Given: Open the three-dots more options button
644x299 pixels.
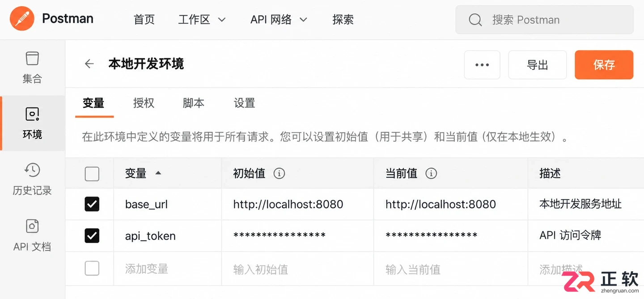Looking at the screenshot, I should pos(482,65).
